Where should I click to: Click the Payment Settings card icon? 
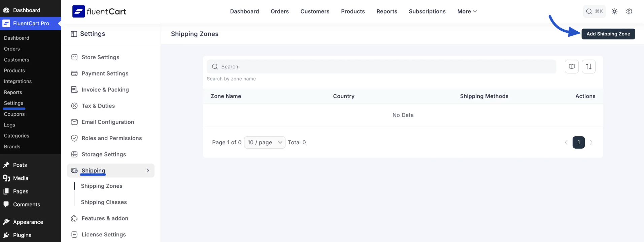click(x=74, y=73)
